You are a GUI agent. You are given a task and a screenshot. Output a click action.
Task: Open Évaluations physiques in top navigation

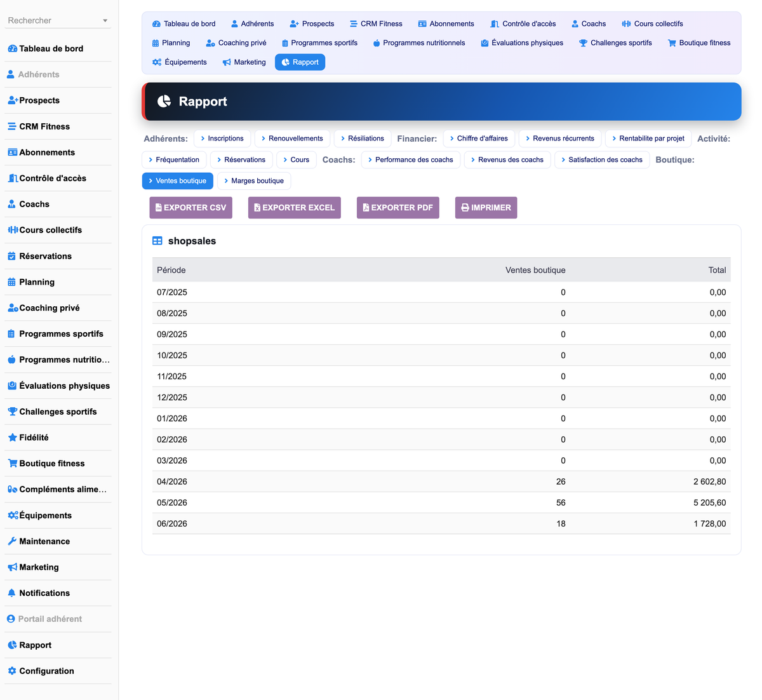[x=522, y=43]
